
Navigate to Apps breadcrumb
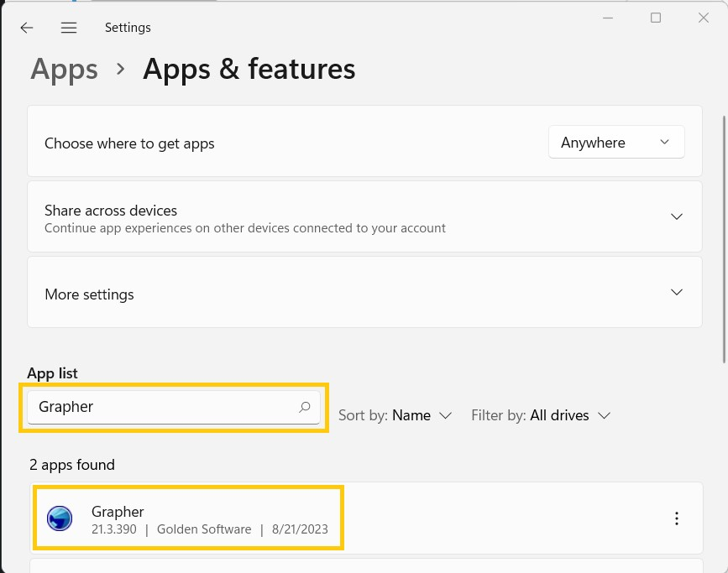(64, 70)
